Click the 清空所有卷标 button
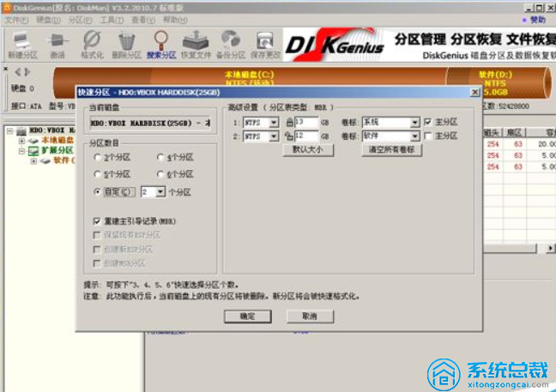Viewport: 556px width, 392px height. 391,149
